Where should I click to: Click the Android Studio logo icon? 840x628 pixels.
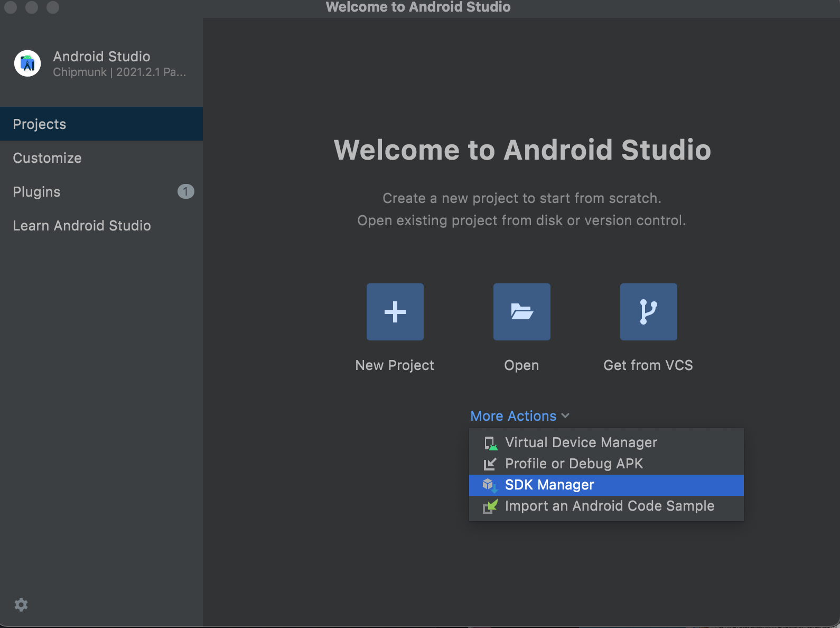27,63
